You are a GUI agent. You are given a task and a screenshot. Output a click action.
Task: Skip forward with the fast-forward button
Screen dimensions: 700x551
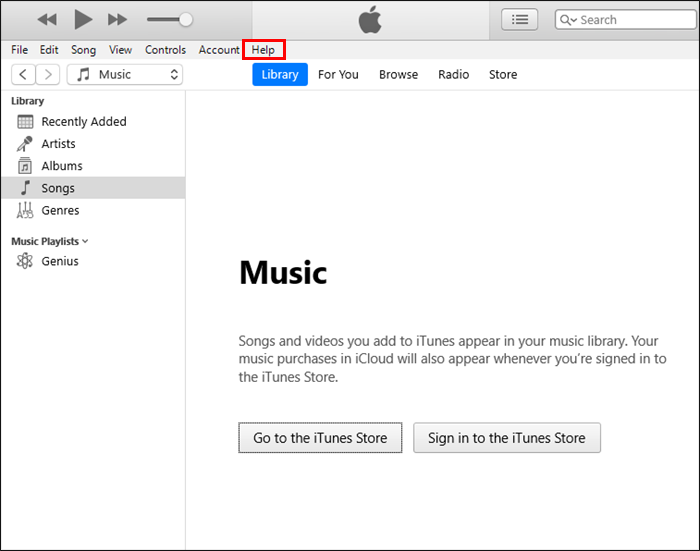(x=117, y=20)
